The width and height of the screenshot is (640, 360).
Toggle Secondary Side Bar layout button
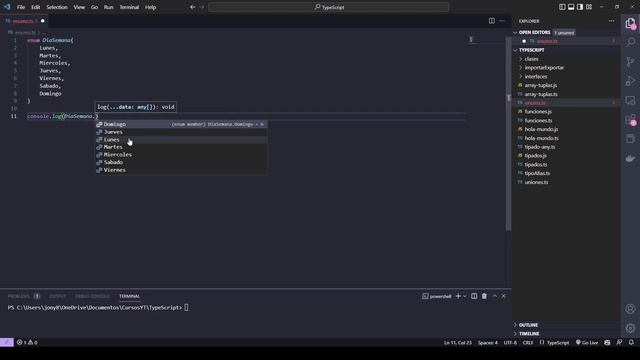[x=580, y=7]
